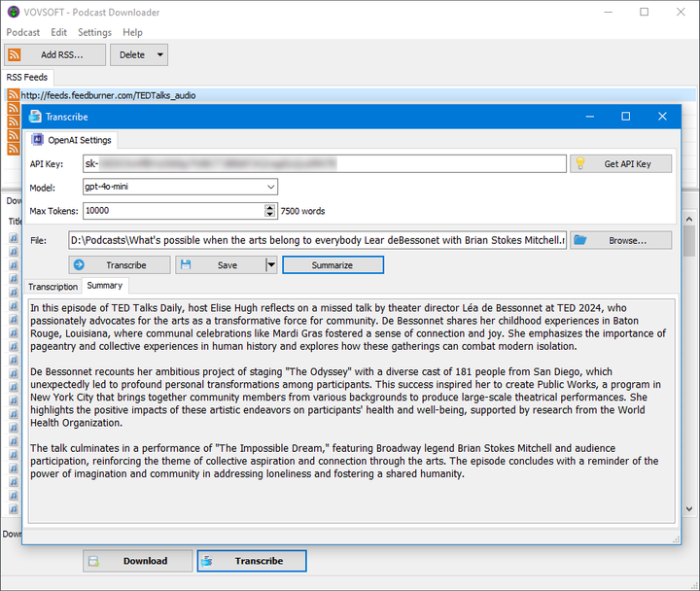The height and width of the screenshot is (591, 700).
Task: Maximize the Transcribe dialog window
Action: pos(626,117)
